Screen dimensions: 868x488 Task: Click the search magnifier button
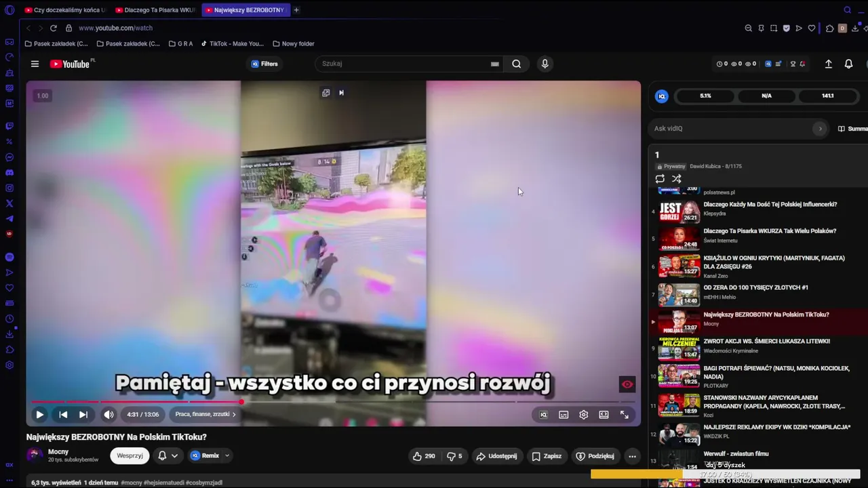pos(517,64)
